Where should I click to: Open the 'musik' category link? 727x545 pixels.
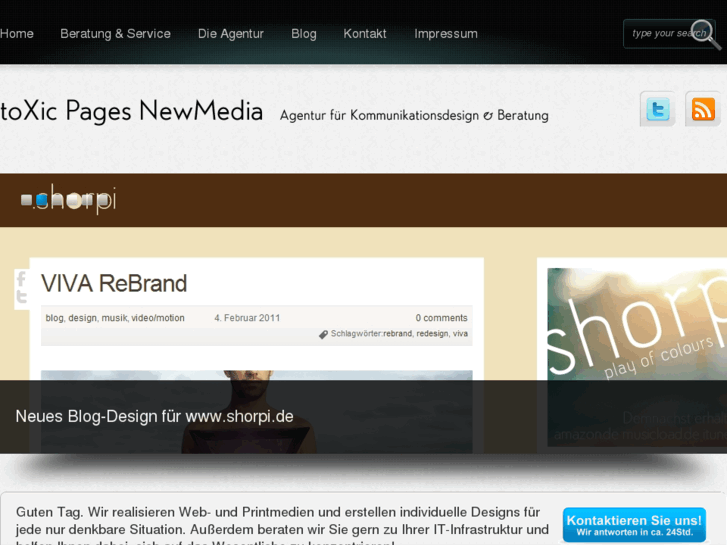pos(114,318)
